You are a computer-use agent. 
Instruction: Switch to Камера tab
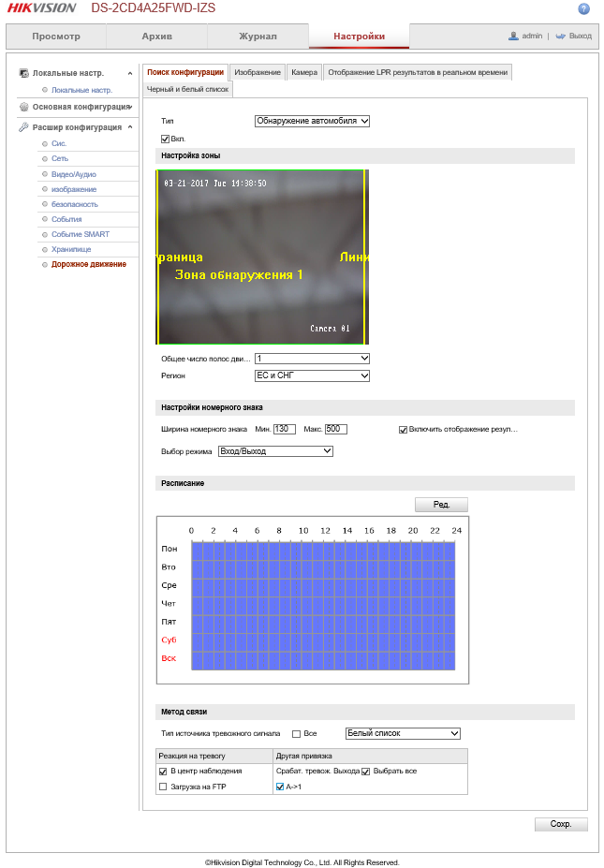pos(304,72)
